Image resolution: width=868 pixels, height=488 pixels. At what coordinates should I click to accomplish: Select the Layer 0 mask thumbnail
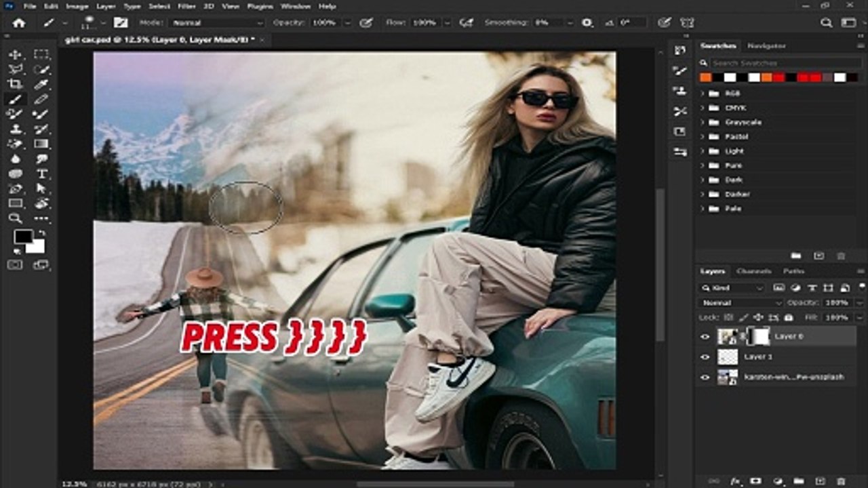pyautogui.click(x=757, y=336)
